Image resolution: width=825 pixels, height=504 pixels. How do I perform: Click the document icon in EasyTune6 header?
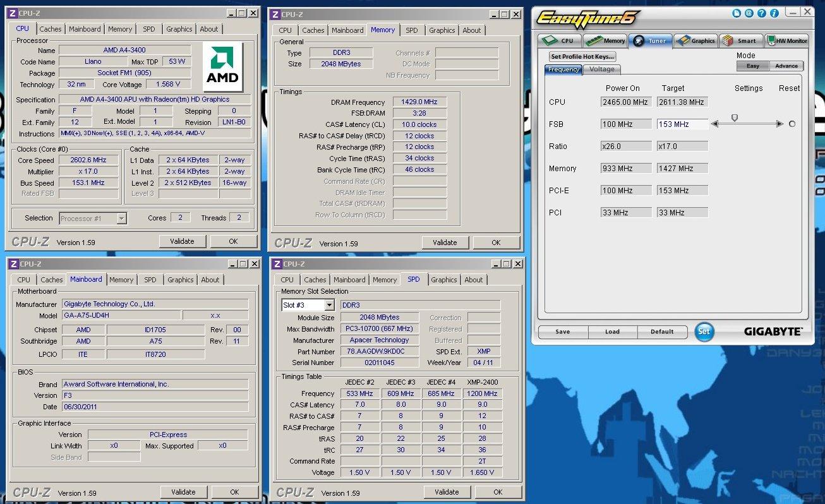737,13
